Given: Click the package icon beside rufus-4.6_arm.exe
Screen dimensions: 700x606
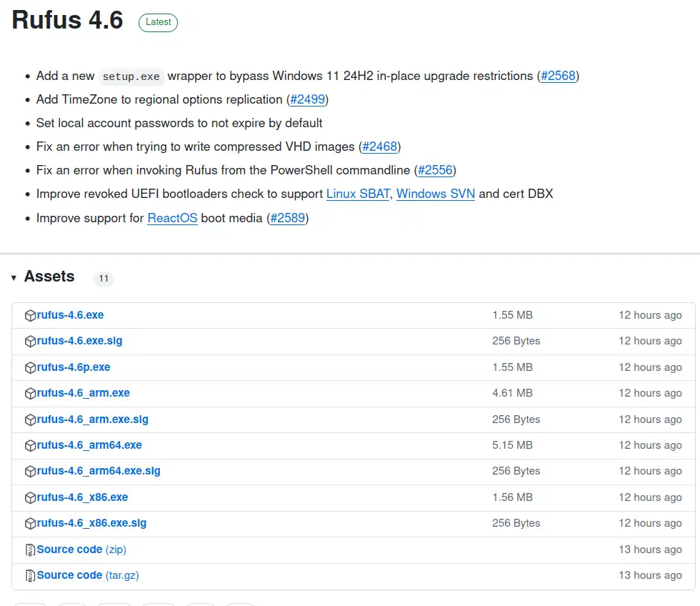Looking at the screenshot, I should (x=30, y=394).
